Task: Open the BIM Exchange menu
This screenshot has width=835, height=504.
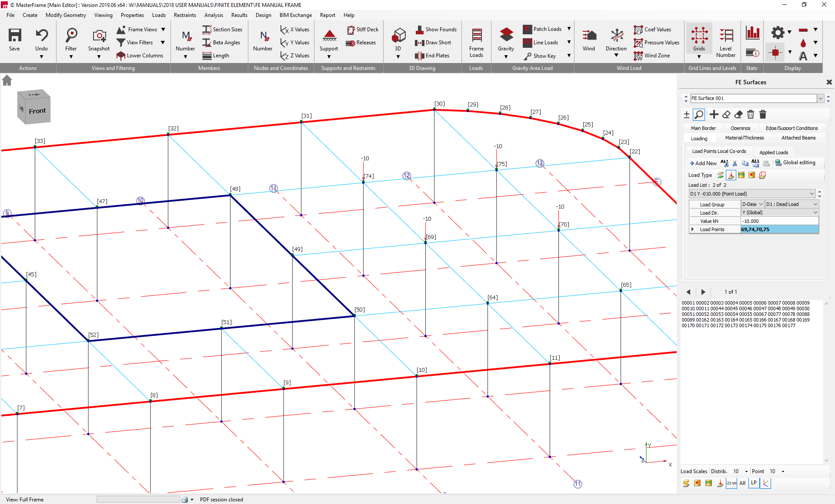Action: coord(296,15)
